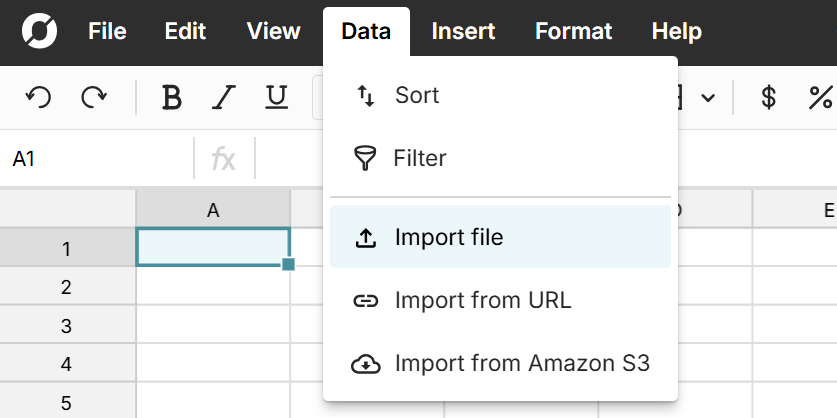Open the Insert menu
This screenshot has height=418, width=837.
point(463,32)
